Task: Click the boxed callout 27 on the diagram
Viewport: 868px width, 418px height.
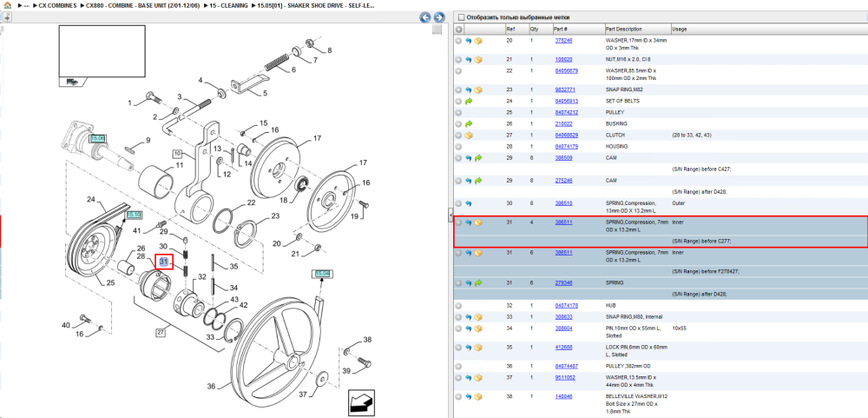Action: [x=161, y=333]
